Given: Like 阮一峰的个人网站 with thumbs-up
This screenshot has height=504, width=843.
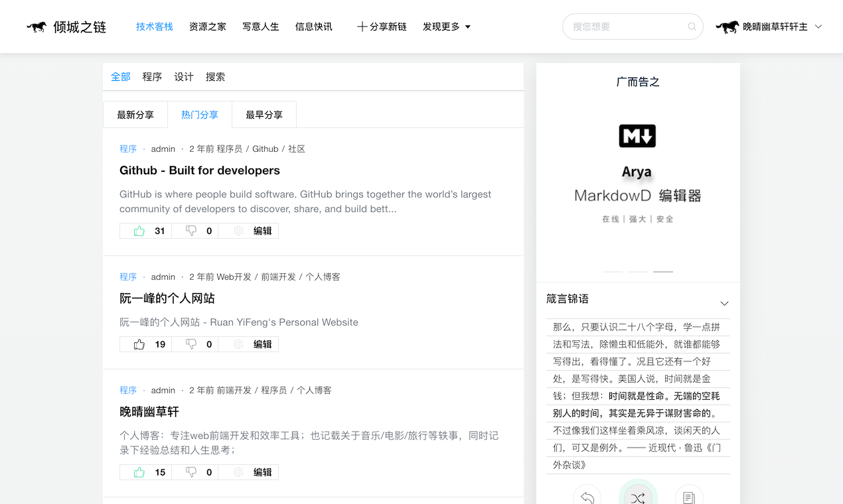Looking at the screenshot, I should tap(139, 344).
